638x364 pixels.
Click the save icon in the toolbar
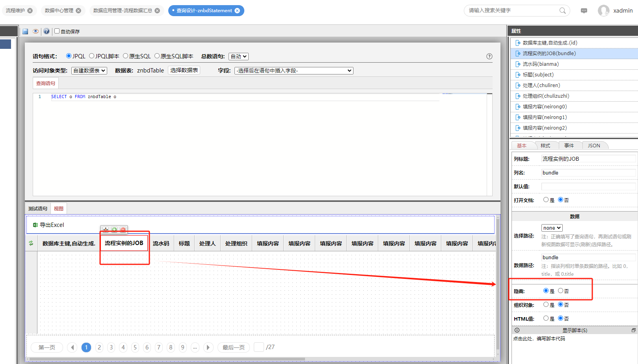[x=25, y=32]
